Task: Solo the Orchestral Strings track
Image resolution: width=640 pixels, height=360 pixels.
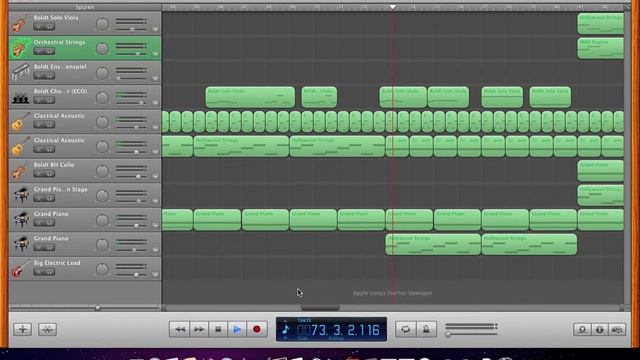Action: pos(49,51)
